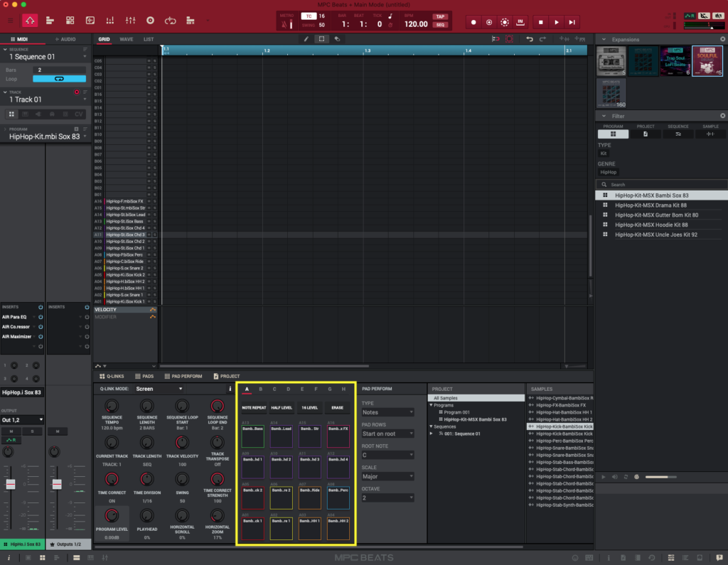Click the SEQ tempo source button
Viewport: 728px width, 565px height.
(440, 25)
